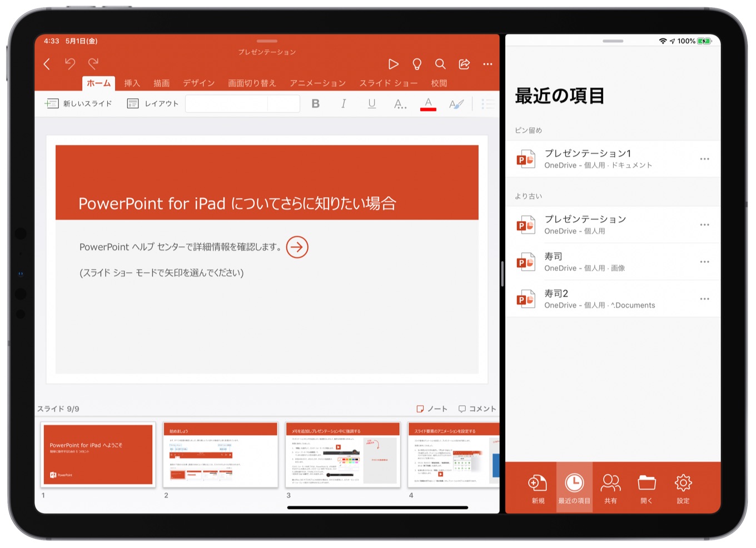
Task: Open the プレゼンテーション file under より古い
Action: [613, 225]
